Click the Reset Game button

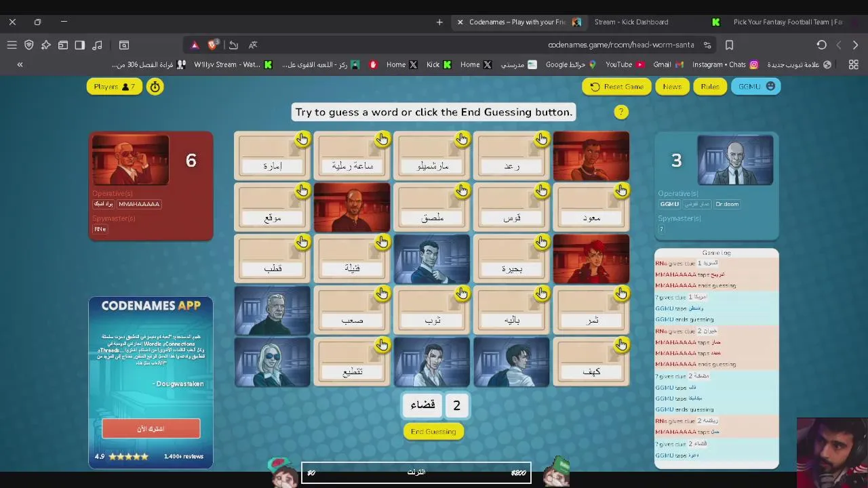[x=616, y=87]
